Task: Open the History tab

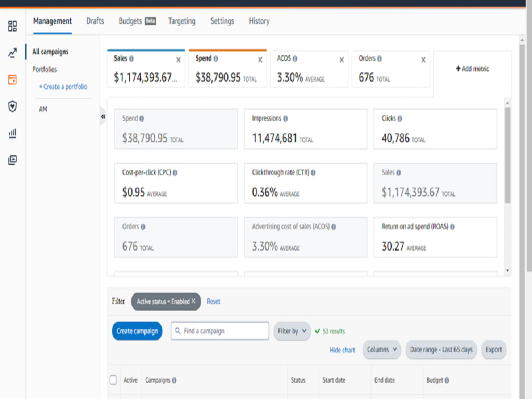Action: [x=259, y=21]
